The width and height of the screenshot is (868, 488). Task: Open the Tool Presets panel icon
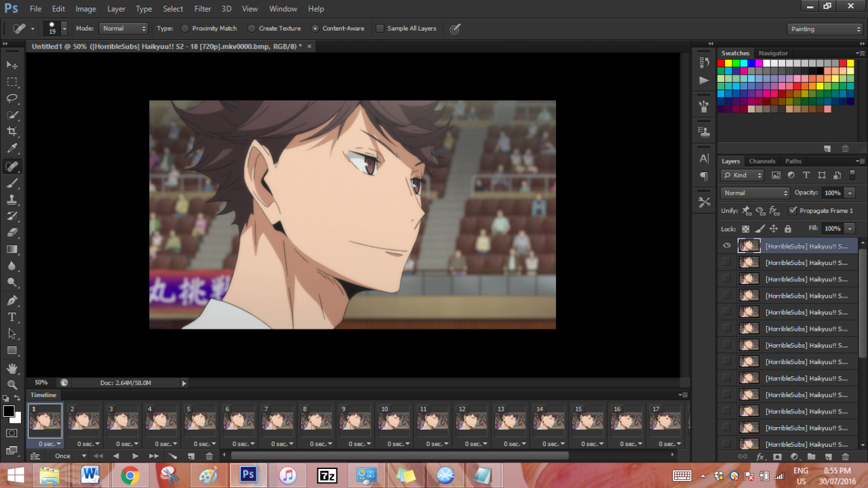pos(704,202)
